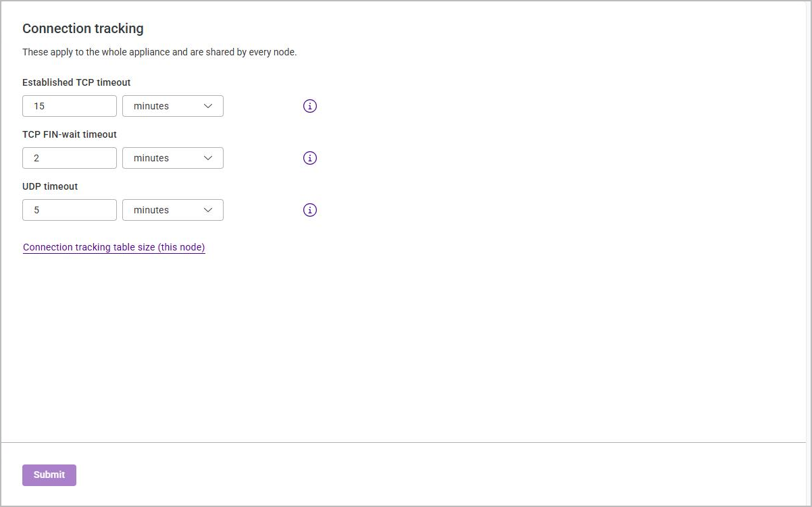Image resolution: width=812 pixels, height=507 pixels.
Task: Click the Established TCP timeout label
Action: click(76, 82)
